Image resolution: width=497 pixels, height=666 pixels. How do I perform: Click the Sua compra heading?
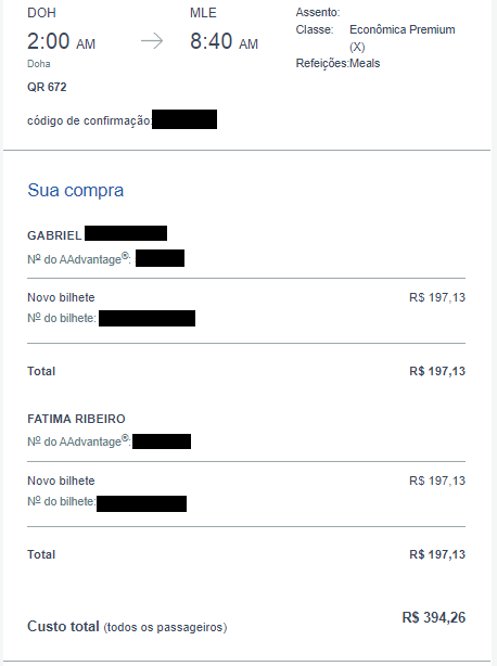coord(76,190)
